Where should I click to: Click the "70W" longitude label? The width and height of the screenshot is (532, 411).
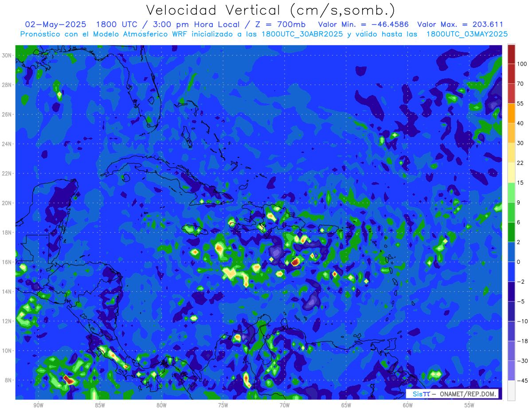point(285,405)
